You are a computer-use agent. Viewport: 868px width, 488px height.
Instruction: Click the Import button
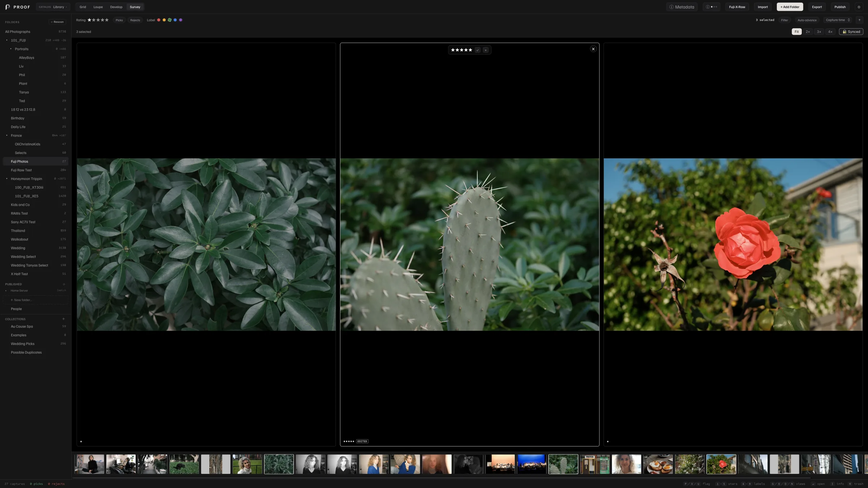(763, 7)
